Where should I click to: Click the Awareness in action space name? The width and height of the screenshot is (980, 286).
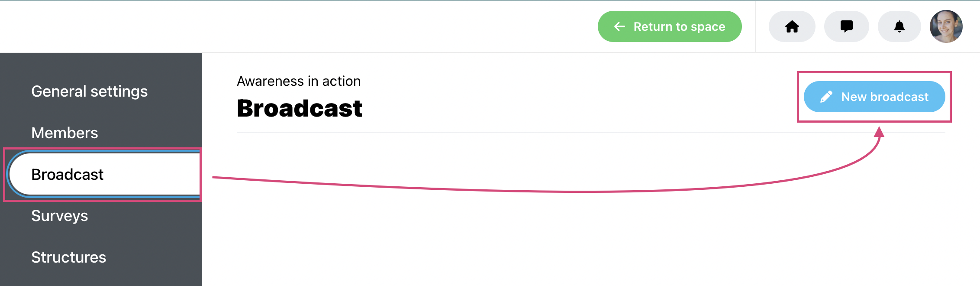point(299,81)
